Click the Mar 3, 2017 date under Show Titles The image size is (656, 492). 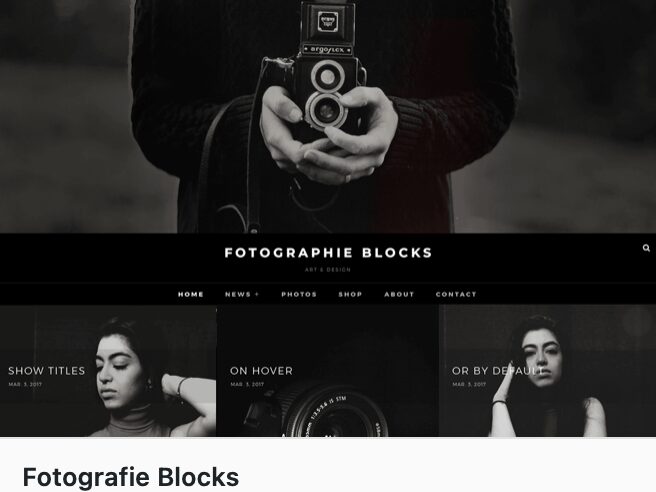click(x=25, y=384)
